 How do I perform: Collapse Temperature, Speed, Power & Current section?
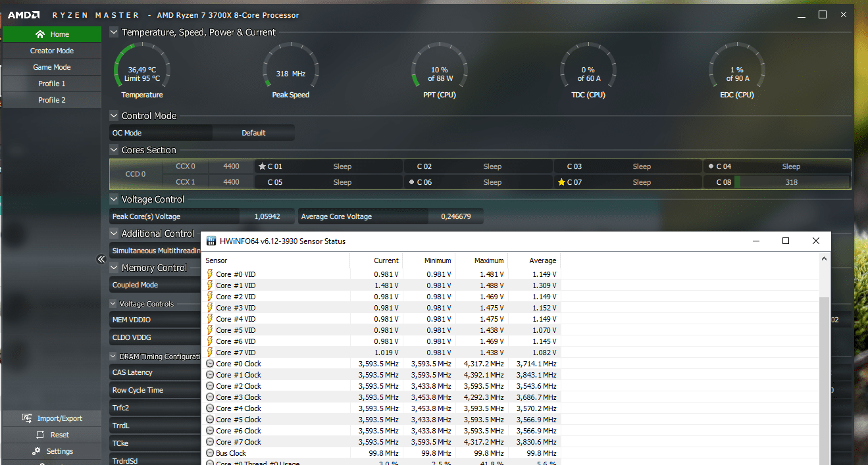point(114,32)
